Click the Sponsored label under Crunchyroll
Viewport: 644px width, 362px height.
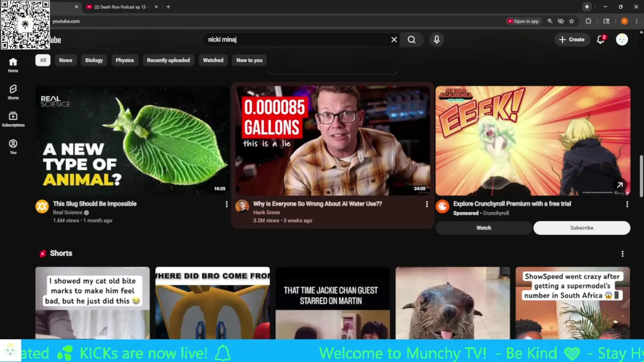(466, 213)
